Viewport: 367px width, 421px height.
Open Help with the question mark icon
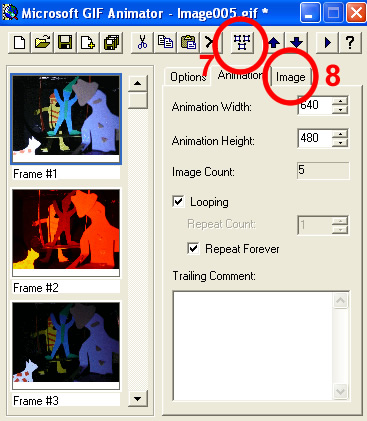tap(350, 43)
